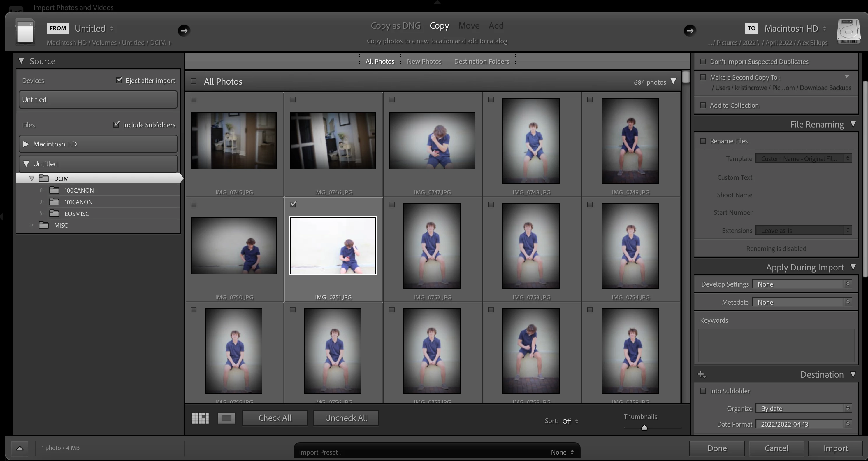Image resolution: width=868 pixels, height=461 pixels.
Task: Switch to grid view icon
Action: tap(200, 418)
